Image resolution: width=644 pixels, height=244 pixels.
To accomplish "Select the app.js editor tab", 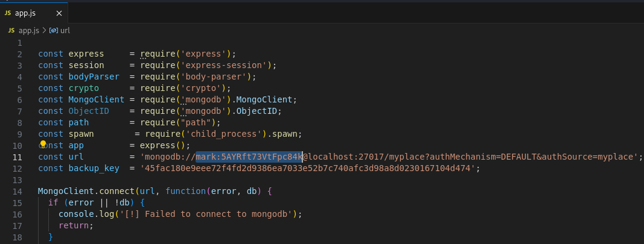I will click(27, 13).
